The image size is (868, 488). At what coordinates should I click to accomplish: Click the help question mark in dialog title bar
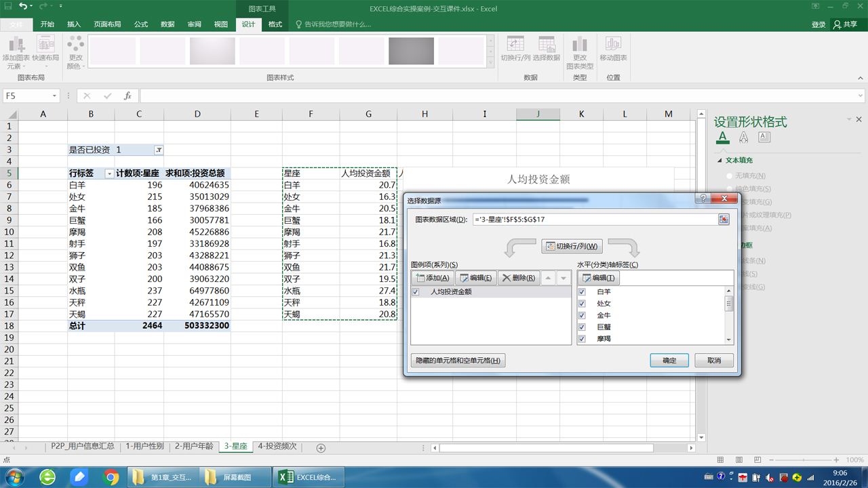click(703, 199)
